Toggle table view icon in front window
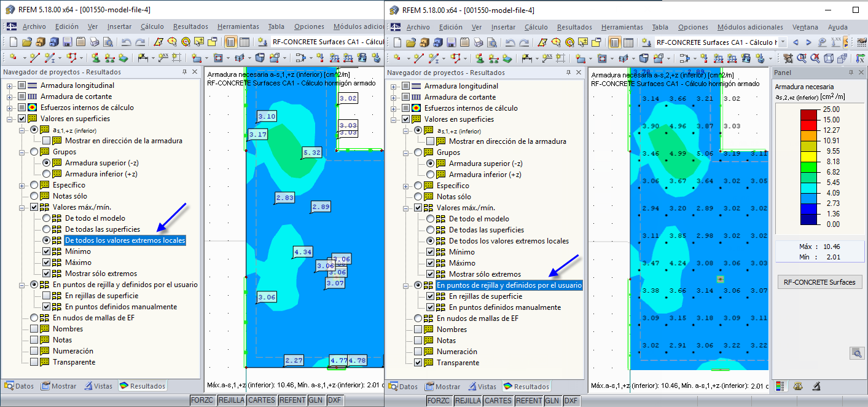868x407 pixels. pyautogui.click(x=628, y=42)
